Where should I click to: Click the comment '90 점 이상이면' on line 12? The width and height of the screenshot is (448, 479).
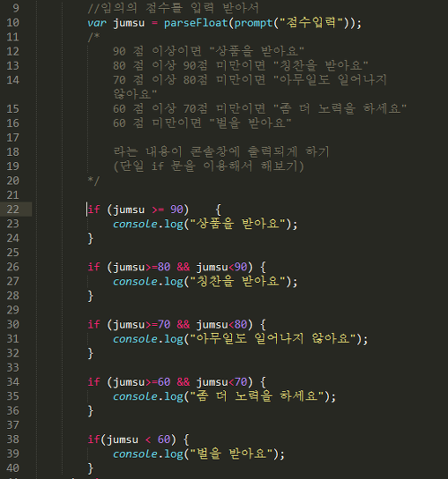click(x=157, y=51)
